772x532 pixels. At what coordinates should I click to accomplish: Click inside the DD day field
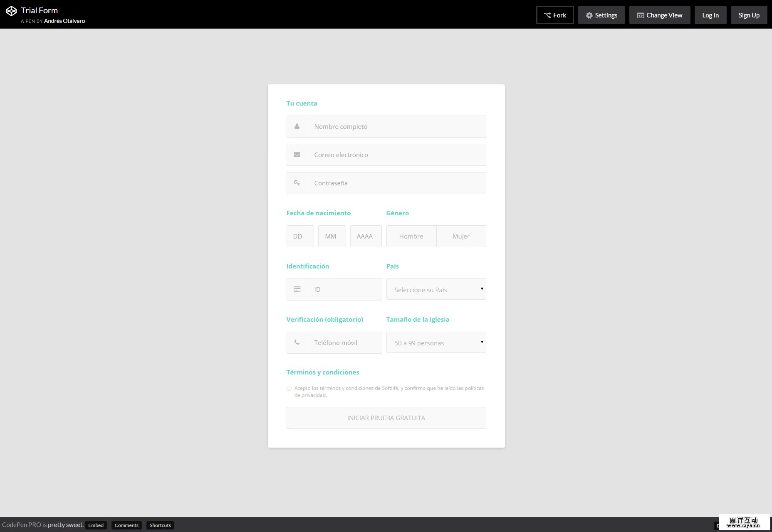(x=299, y=236)
